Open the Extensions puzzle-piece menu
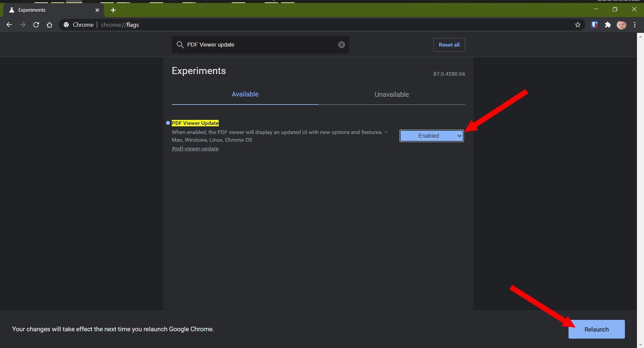The image size is (644, 348). 608,25
